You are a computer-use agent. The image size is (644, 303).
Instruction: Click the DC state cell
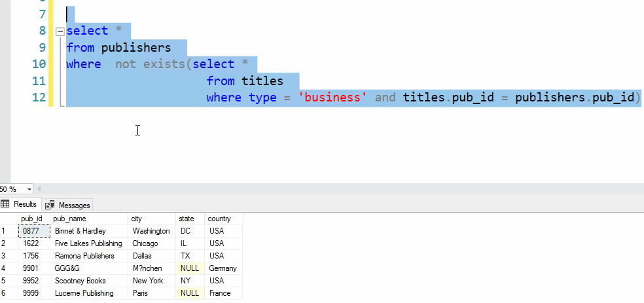tap(190, 231)
